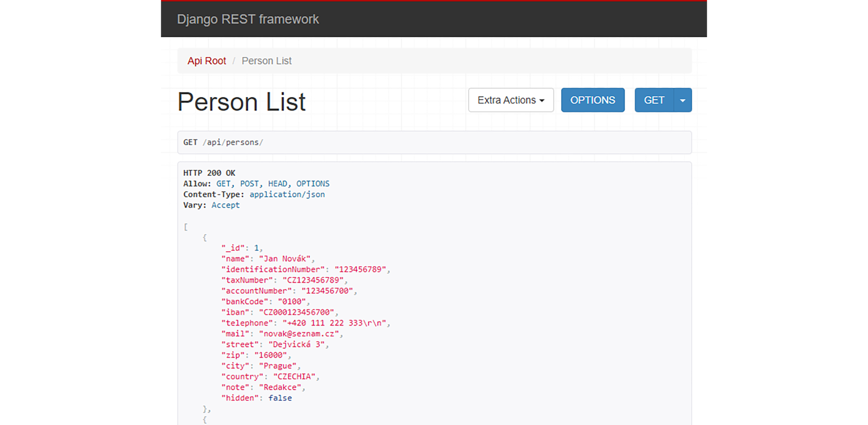Click the country value "CZECHIA"
The image size is (868, 425).
click(294, 377)
